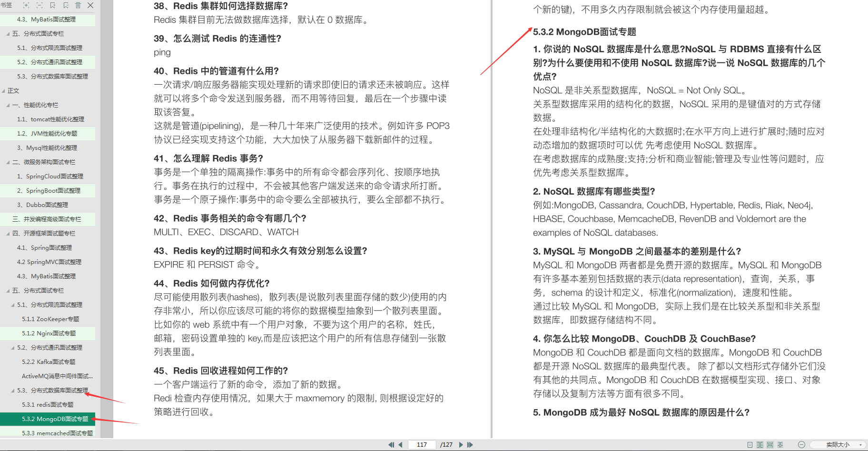Click question 40、Redis 中的管道有什么用?

[x=216, y=71]
